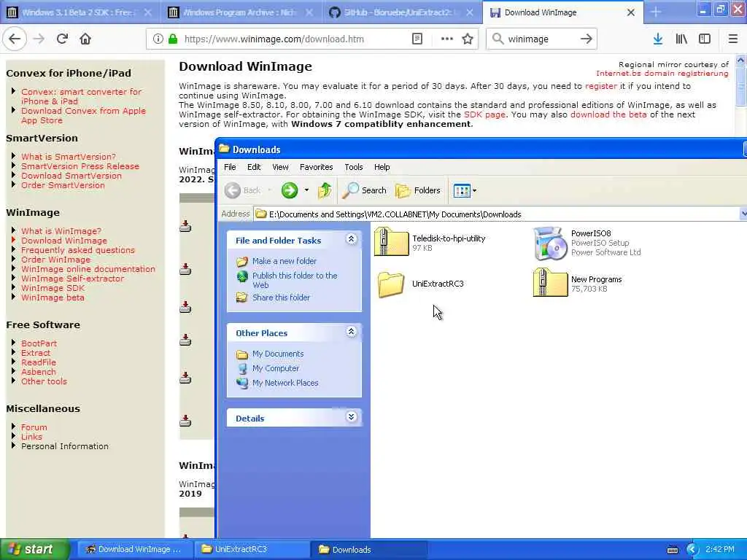Open the Help menu
This screenshot has height=560, width=747.
tap(382, 167)
